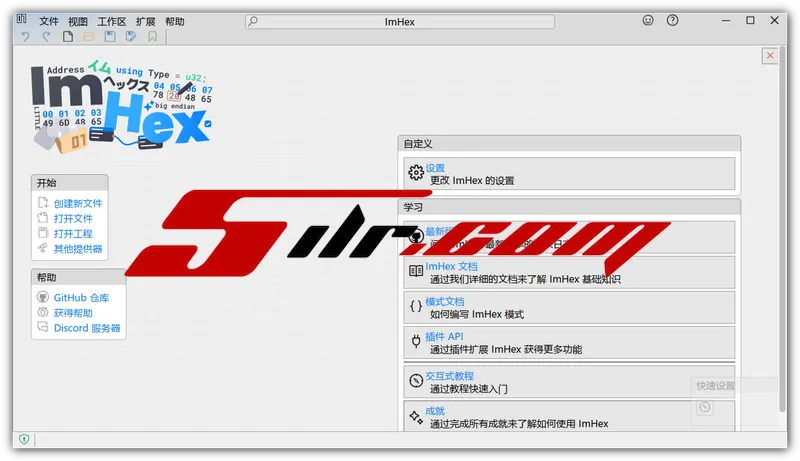Click the Save As icon in toolbar

tap(131, 37)
